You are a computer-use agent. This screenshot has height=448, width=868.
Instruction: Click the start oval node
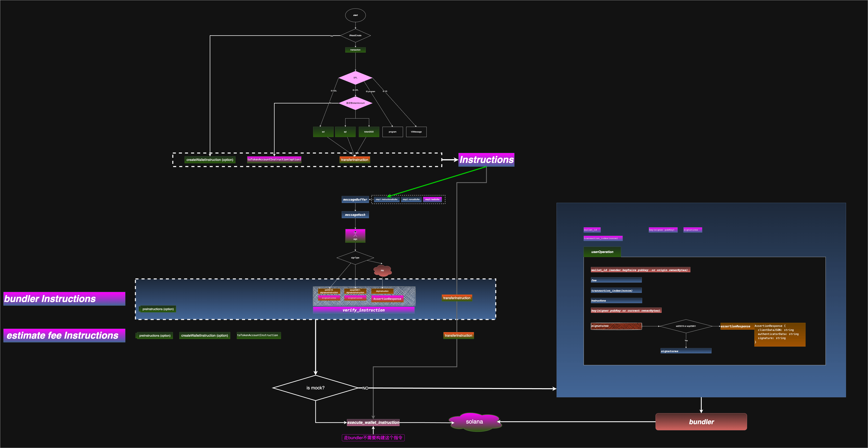click(x=355, y=15)
